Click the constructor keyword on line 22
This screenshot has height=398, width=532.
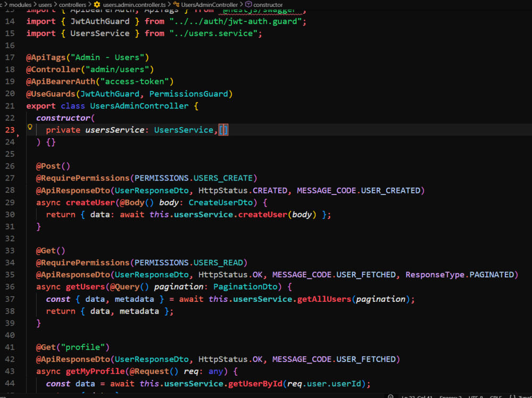coord(63,118)
